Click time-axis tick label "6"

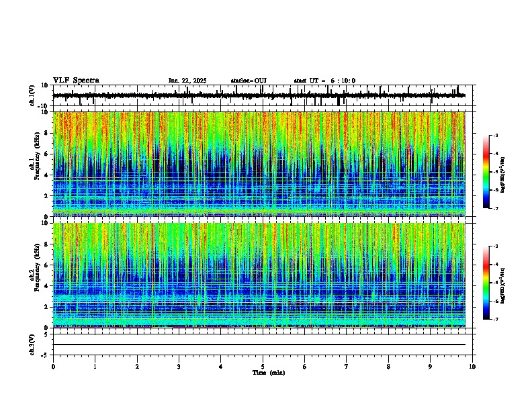305,367
